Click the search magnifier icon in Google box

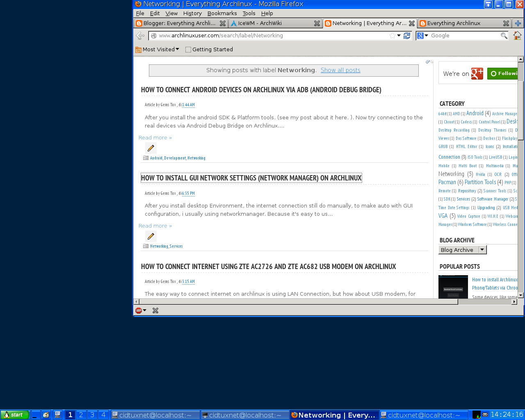(504, 36)
